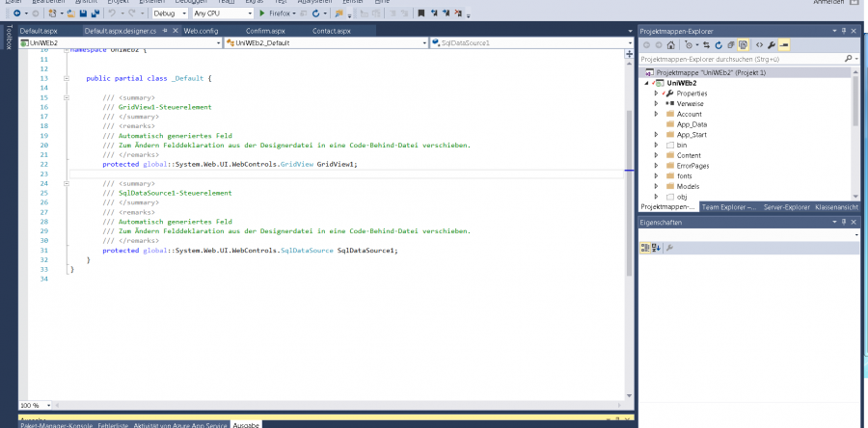Image resolution: width=868 pixels, height=428 pixels.
Task: Open the Fehlerliste tab at bottom
Action: coord(113,425)
